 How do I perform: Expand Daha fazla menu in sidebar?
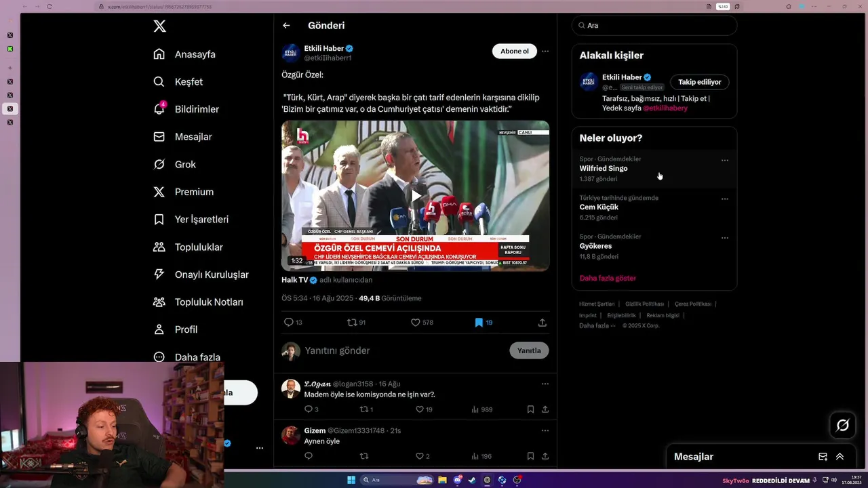tap(187, 357)
